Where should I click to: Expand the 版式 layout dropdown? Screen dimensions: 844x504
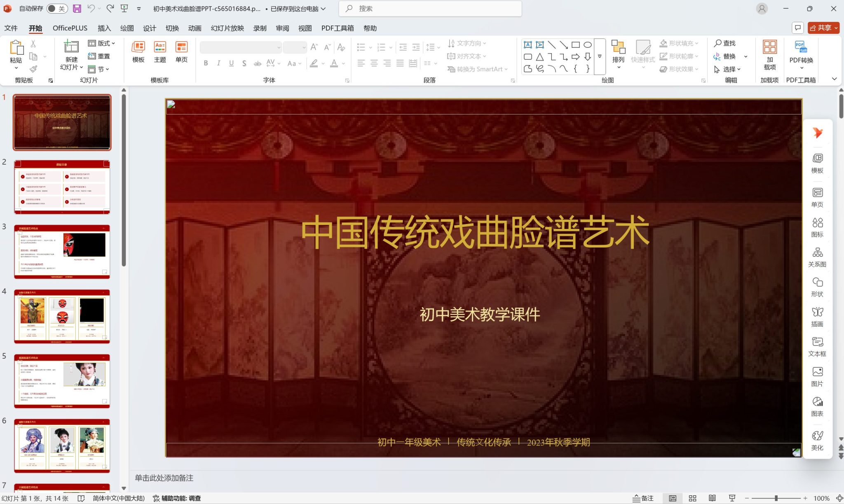[x=101, y=43]
